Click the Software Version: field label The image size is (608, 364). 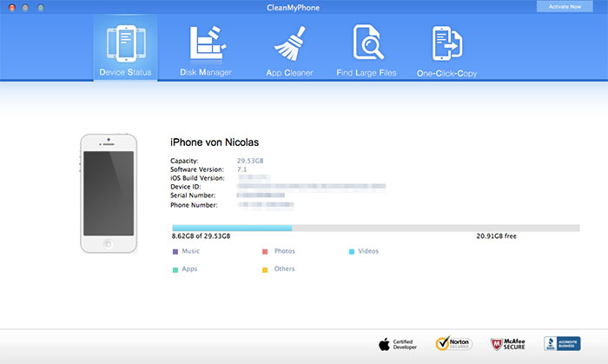click(x=197, y=169)
